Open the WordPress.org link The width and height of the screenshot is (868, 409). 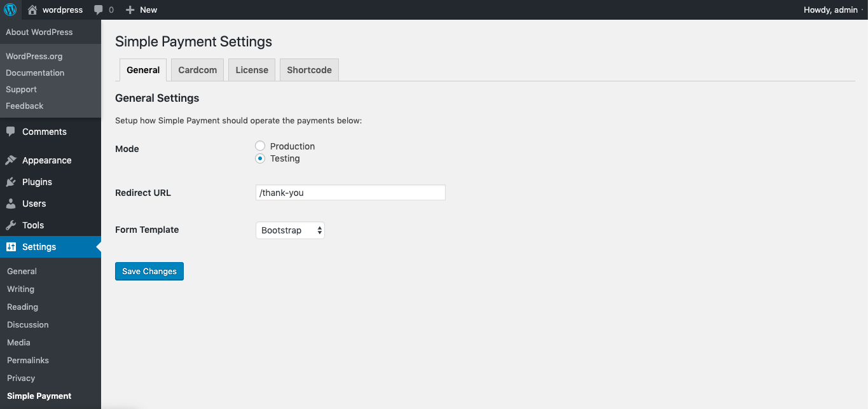(x=34, y=56)
